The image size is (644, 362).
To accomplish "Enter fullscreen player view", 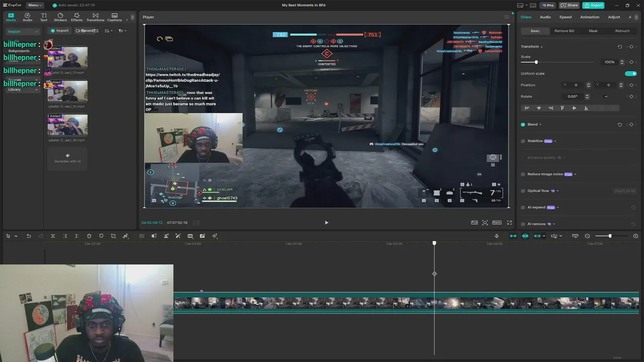I will pos(509,222).
